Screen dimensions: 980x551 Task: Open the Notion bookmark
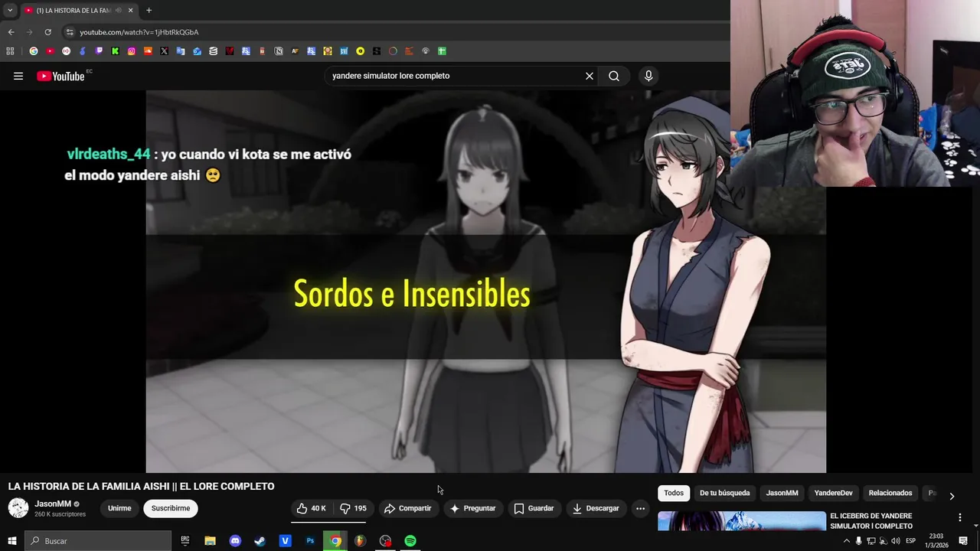coord(278,51)
